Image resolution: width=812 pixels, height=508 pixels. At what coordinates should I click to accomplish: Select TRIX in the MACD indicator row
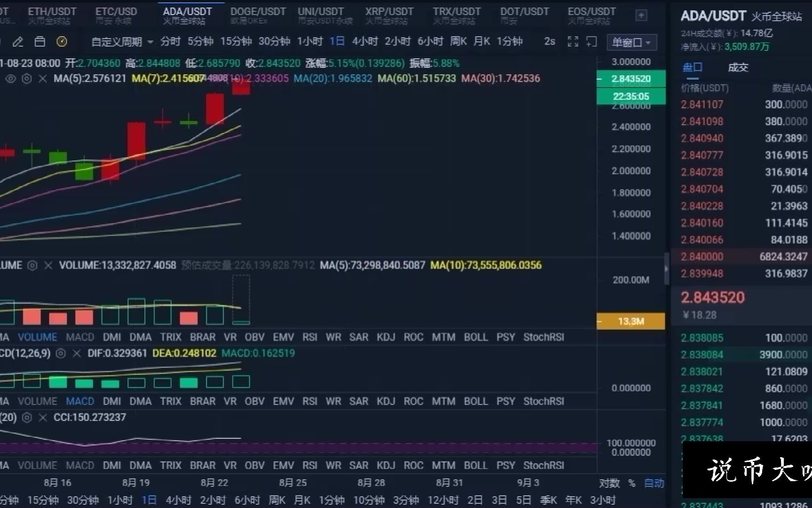[x=171, y=401]
